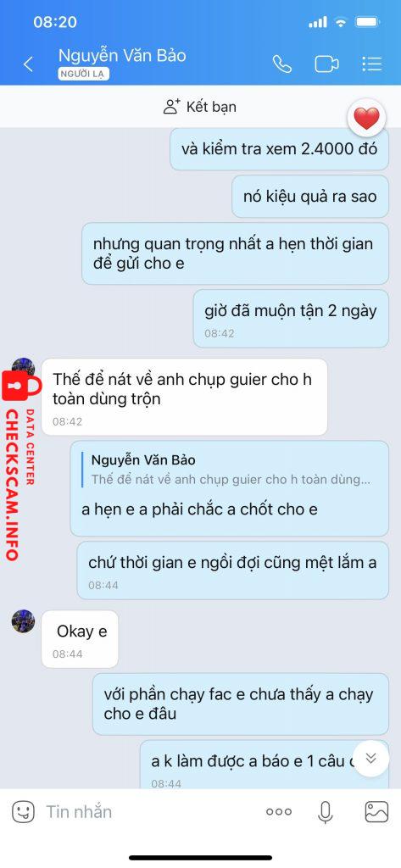Jump to latest messages with double-chevron
Image resolution: width=401 pixels, height=868 pixels.
tap(370, 759)
